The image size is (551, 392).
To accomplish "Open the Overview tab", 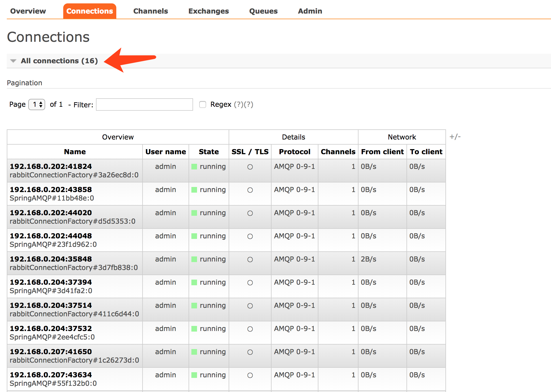I will (x=28, y=11).
